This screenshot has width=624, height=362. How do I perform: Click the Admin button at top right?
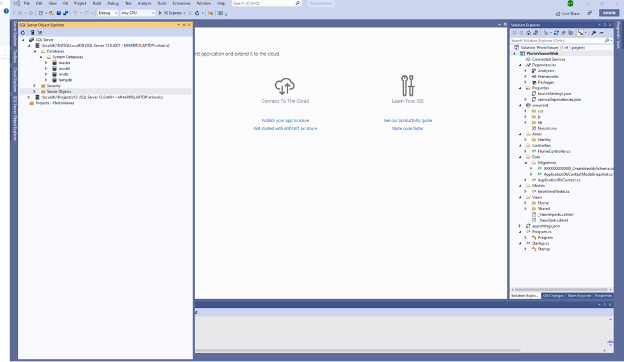[609, 13]
